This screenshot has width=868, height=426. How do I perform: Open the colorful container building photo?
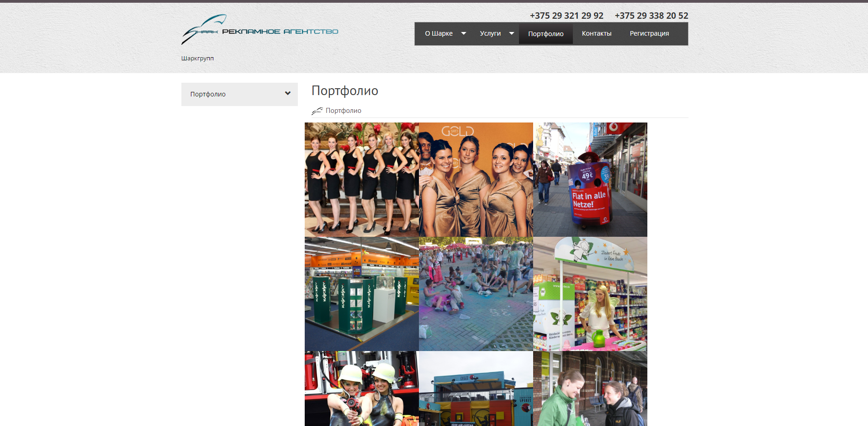tap(476, 389)
